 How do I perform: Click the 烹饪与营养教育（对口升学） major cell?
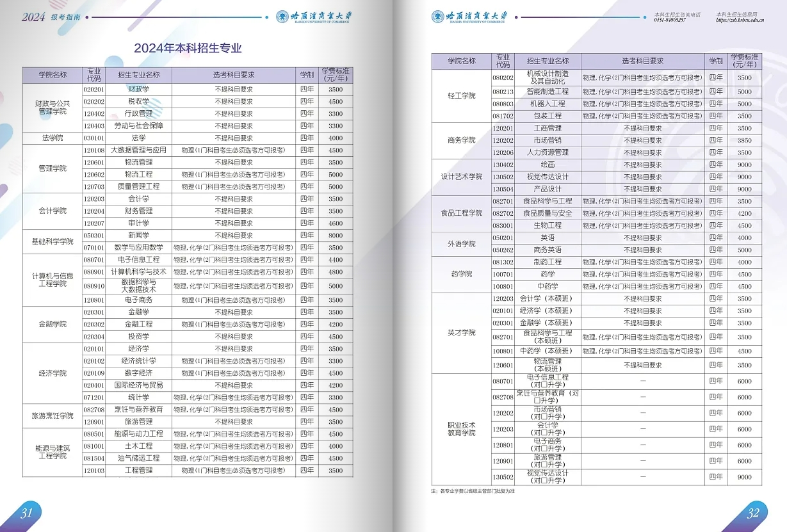pyautogui.click(x=548, y=397)
